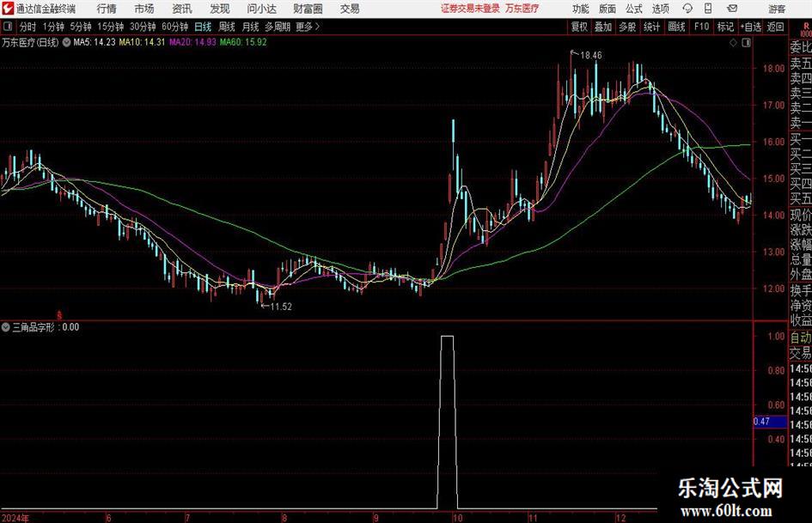Image resolution: width=812 pixels, height=523 pixels.
Task: Click the red R 1000 marker icon
Action: pos(806,29)
